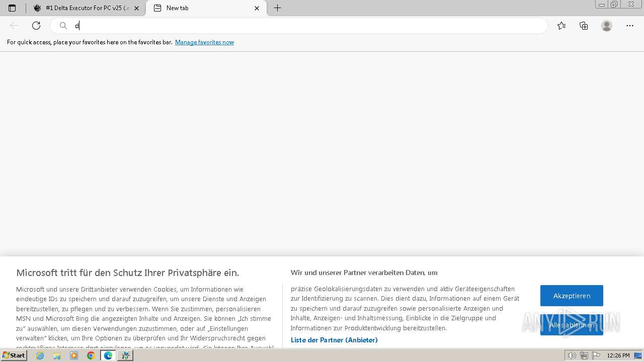Open the Action Center flag icon

point(596,355)
